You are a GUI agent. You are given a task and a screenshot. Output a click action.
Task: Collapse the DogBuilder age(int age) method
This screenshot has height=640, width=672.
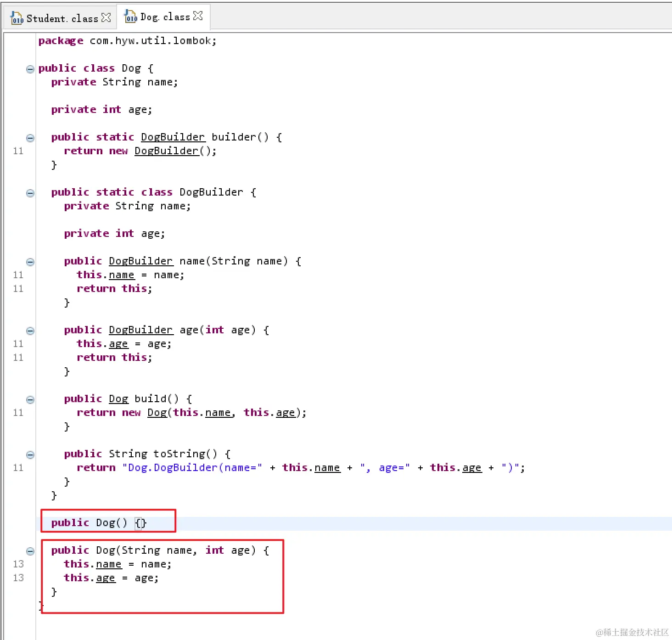pos(30,331)
